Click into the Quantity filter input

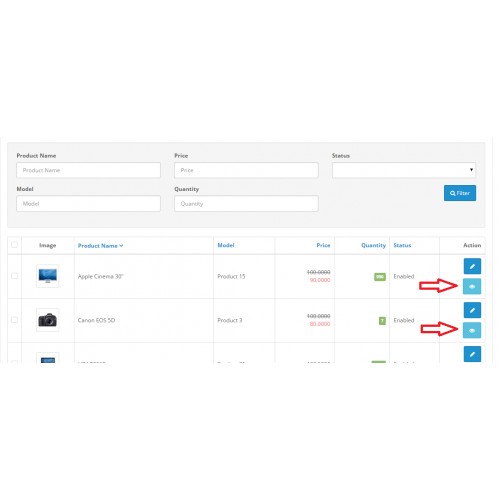point(246,204)
